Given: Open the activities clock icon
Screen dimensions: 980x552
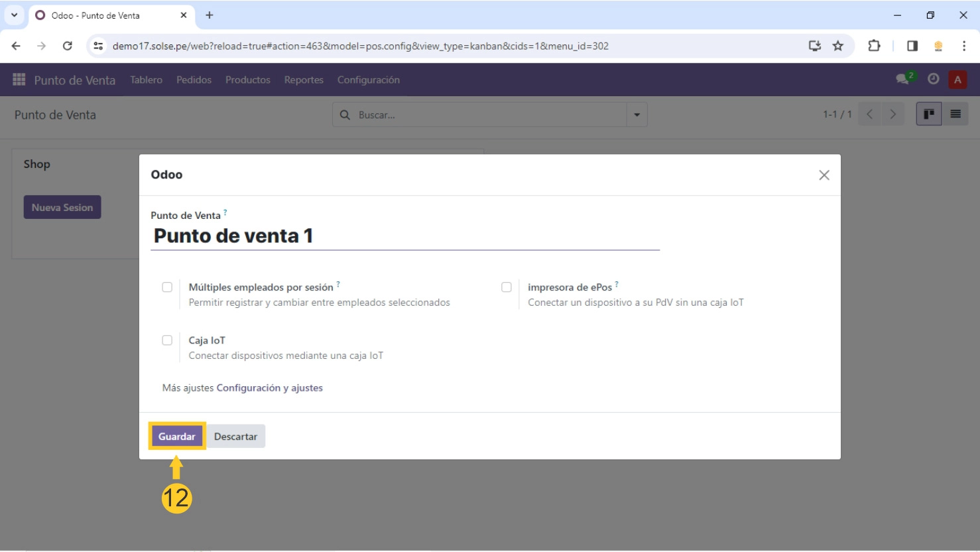Looking at the screenshot, I should point(933,79).
